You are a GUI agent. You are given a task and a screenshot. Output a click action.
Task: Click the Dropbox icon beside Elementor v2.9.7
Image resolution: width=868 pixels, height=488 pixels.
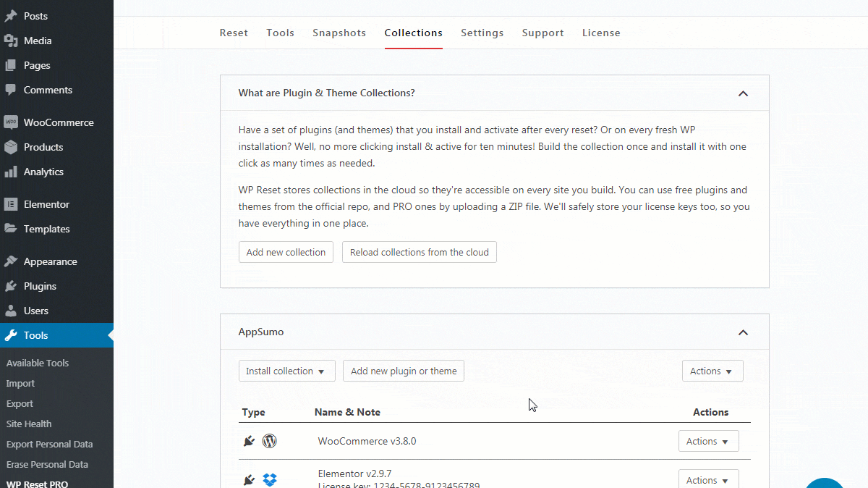coord(269,479)
